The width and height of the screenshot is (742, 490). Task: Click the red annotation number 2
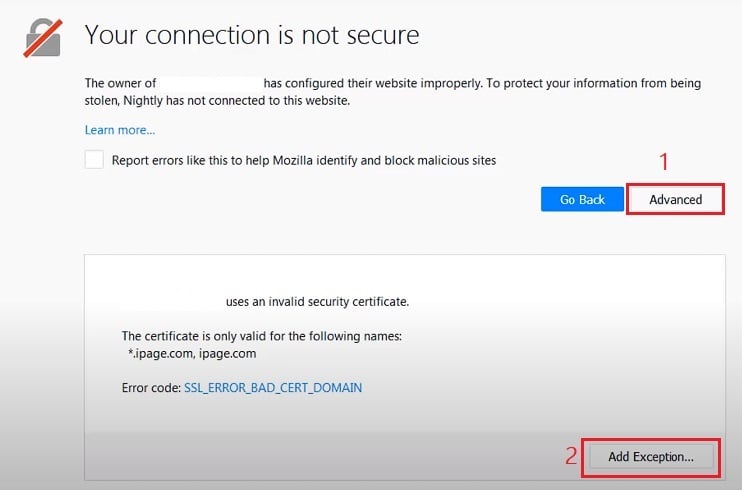(571, 456)
